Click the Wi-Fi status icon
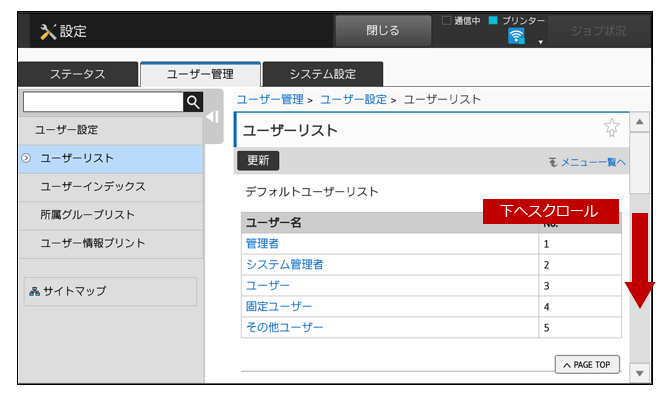This screenshot has height=396, width=670. (516, 36)
